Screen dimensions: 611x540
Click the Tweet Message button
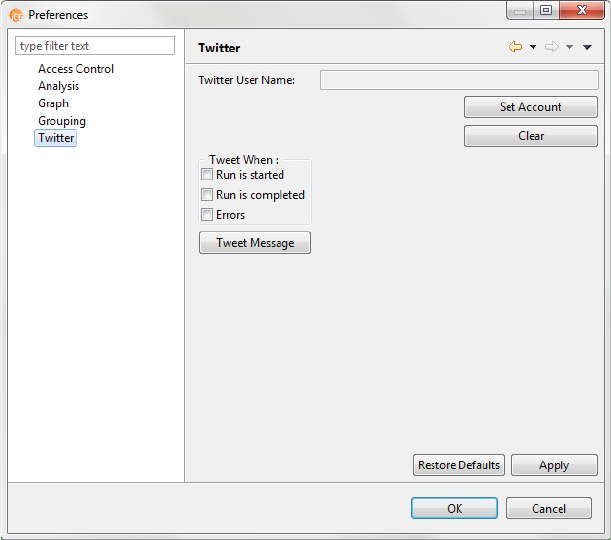pyautogui.click(x=255, y=243)
